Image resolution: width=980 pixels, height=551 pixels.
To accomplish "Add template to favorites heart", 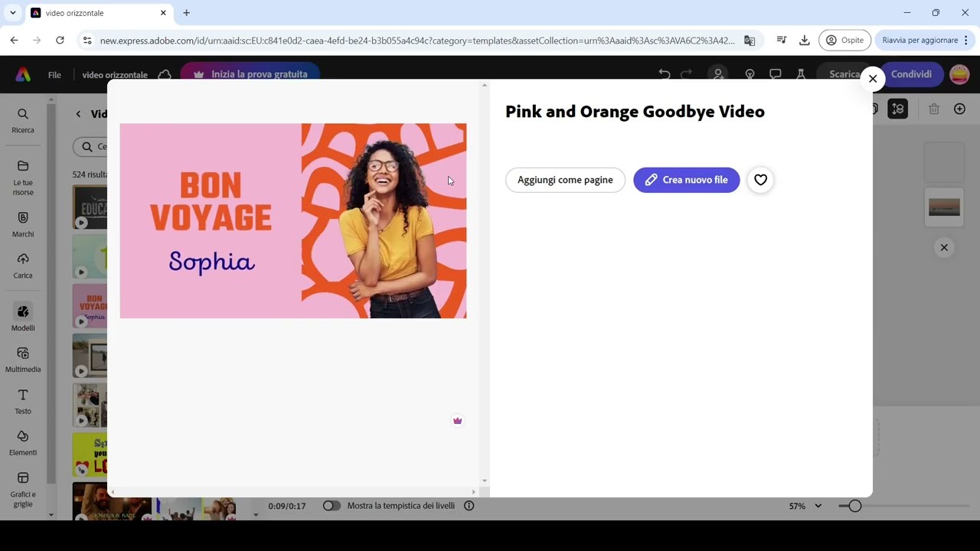I will (760, 180).
